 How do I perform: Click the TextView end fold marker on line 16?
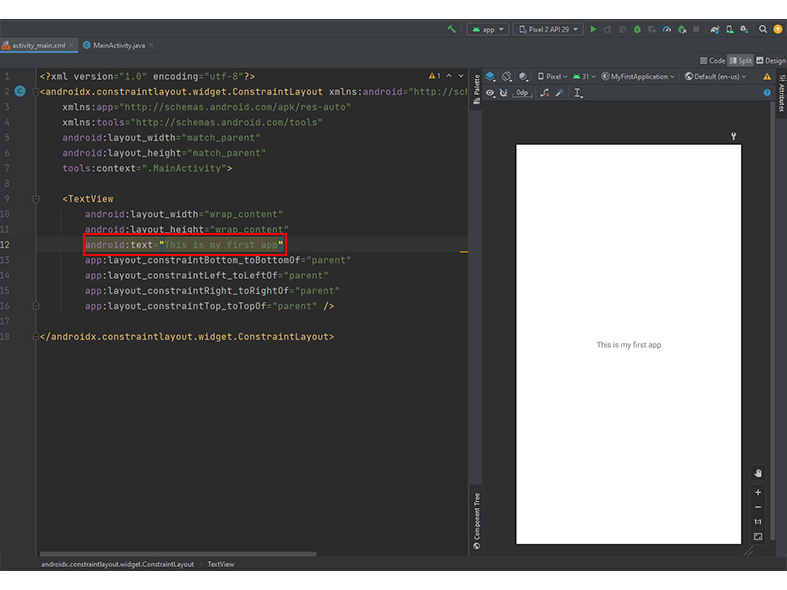[x=36, y=306]
